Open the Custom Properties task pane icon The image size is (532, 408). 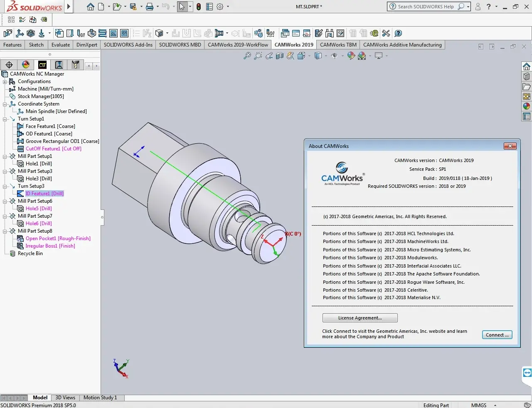coord(527,116)
